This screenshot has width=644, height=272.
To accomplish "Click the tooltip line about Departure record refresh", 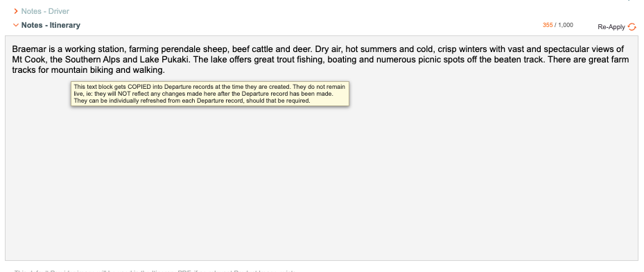I will click(192, 100).
